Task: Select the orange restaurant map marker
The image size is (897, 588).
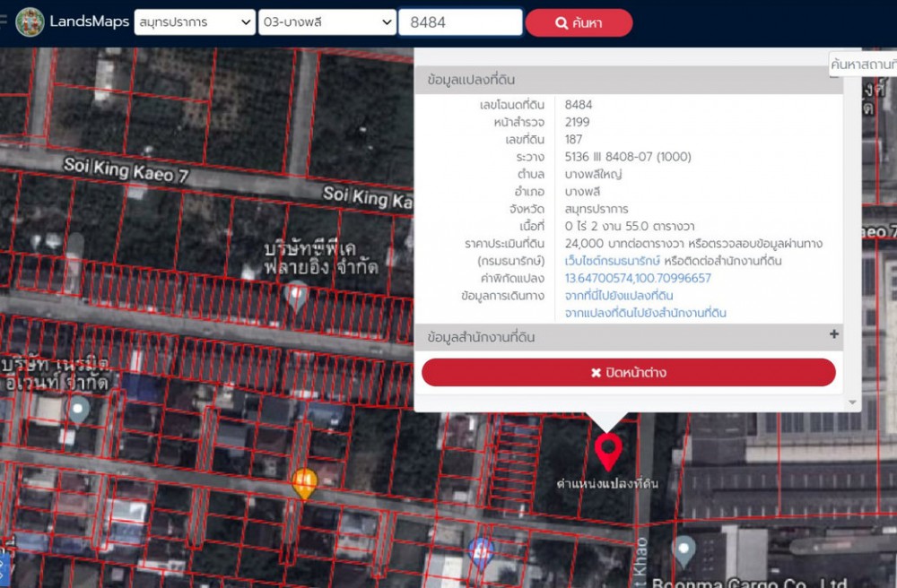Action: coord(305,483)
